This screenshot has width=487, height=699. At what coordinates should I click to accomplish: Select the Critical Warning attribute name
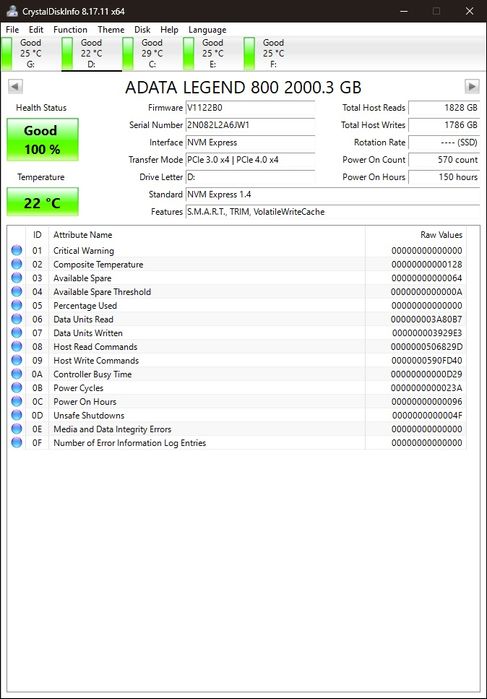pos(83,251)
